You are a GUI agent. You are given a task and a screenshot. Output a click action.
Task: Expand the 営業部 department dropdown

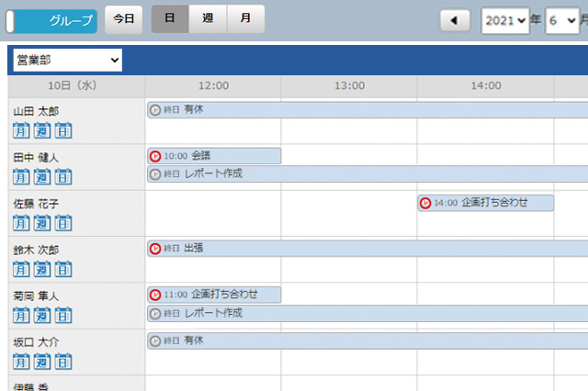68,60
